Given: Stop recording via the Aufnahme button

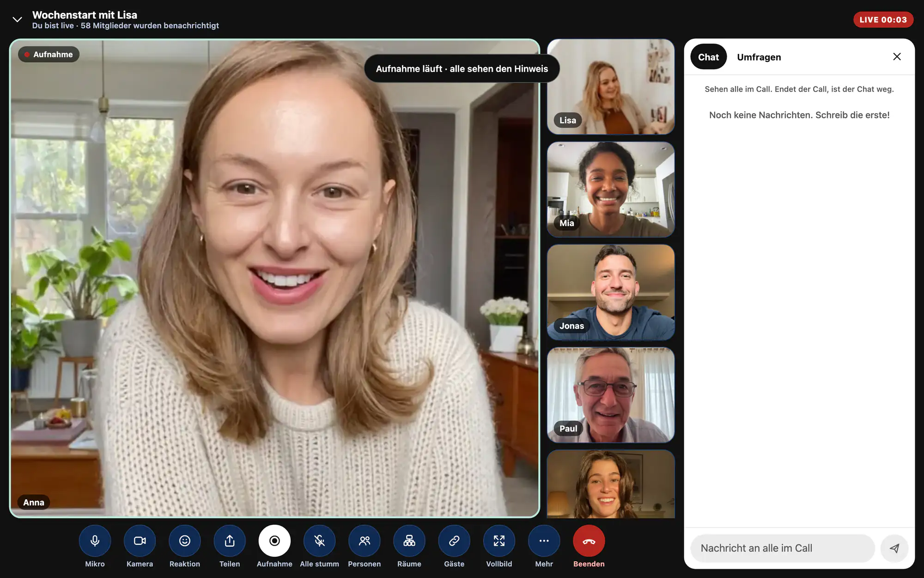Looking at the screenshot, I should coord(274,541).
